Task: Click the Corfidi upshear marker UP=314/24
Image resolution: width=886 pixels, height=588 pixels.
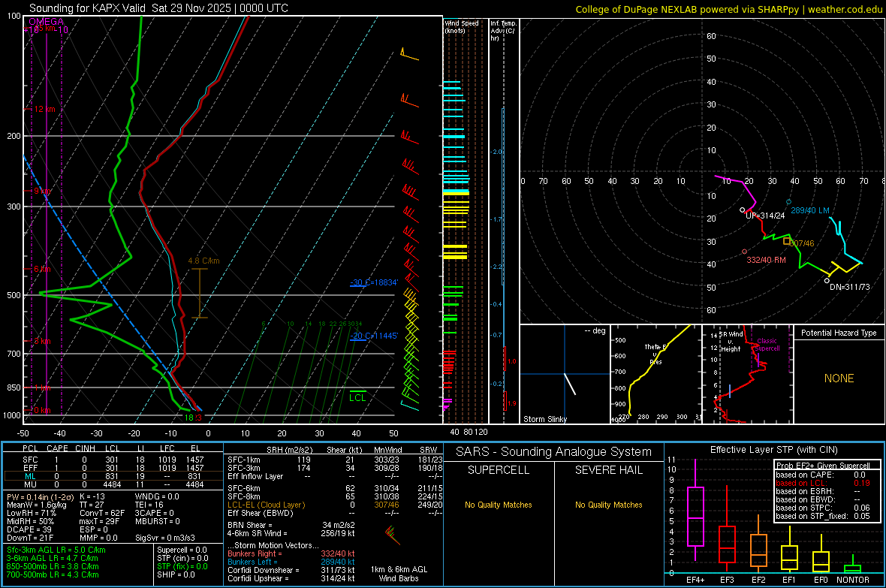Action: 743,210
